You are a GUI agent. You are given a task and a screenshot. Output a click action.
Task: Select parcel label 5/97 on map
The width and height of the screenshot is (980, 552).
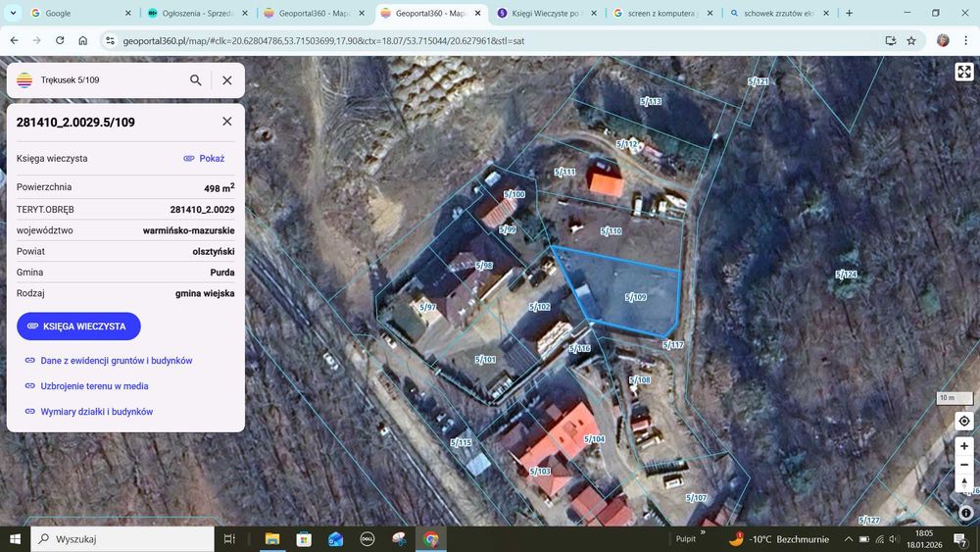click(x=427, y=306)
